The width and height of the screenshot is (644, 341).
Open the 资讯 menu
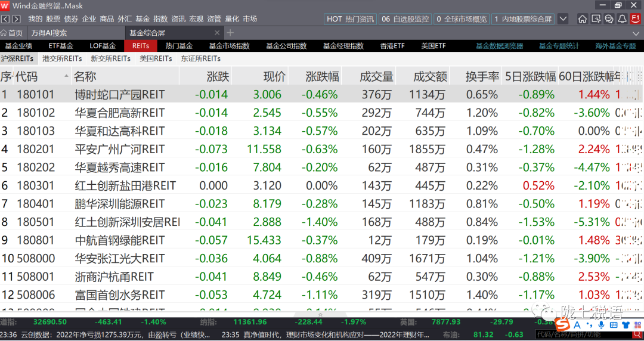click(178, 19)
